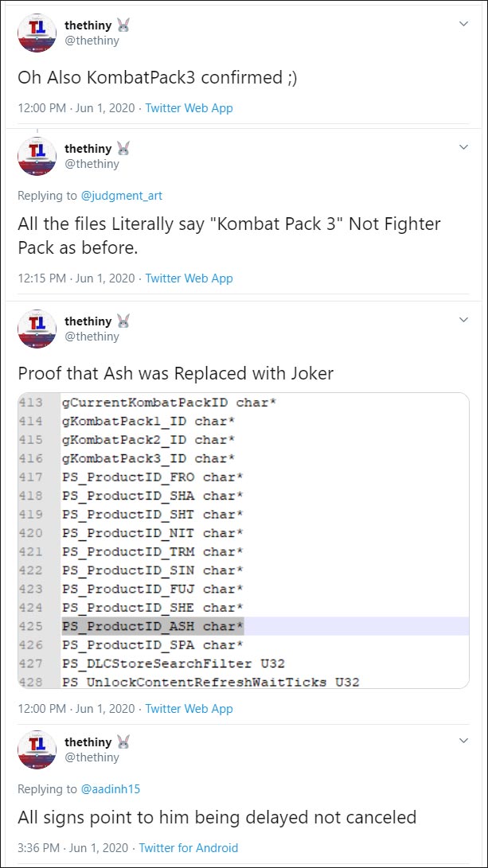
Task: Open the chevron on the Kombat Pack 3 files tweet
Action: [463, 147]
